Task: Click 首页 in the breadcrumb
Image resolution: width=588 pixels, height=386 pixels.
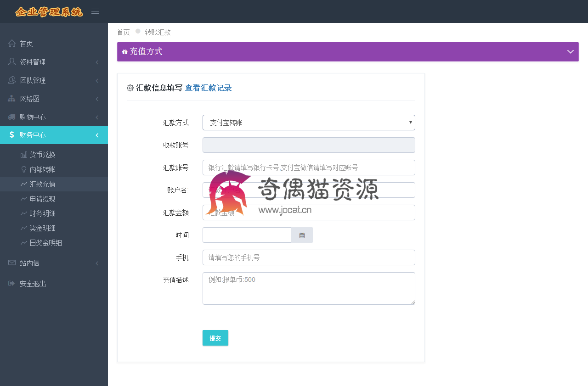Action: [x=123, y=32]
